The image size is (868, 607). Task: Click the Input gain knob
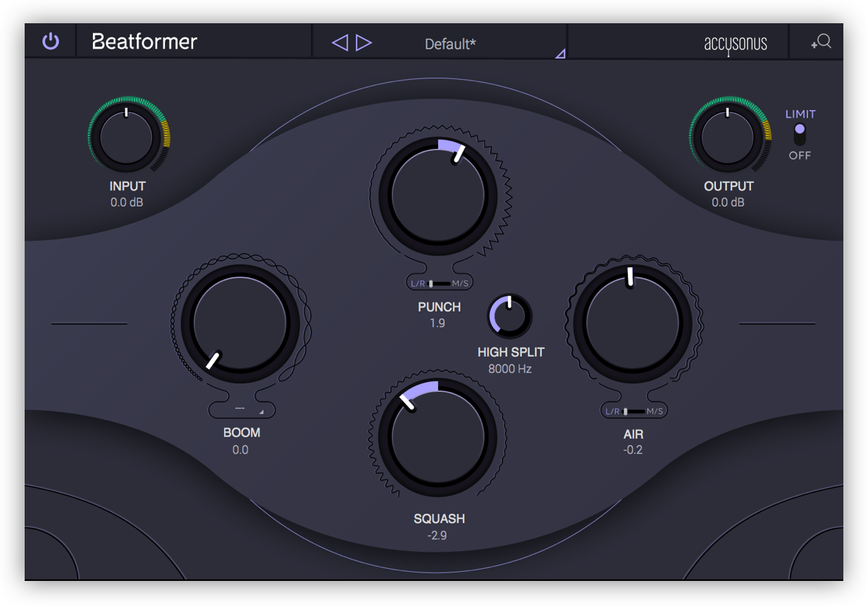(126, 136)
